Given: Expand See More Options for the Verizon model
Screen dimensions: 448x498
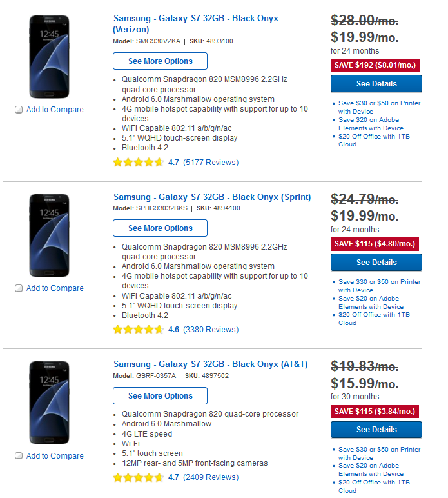Looking at the screenshot, I should click(161, 61).
